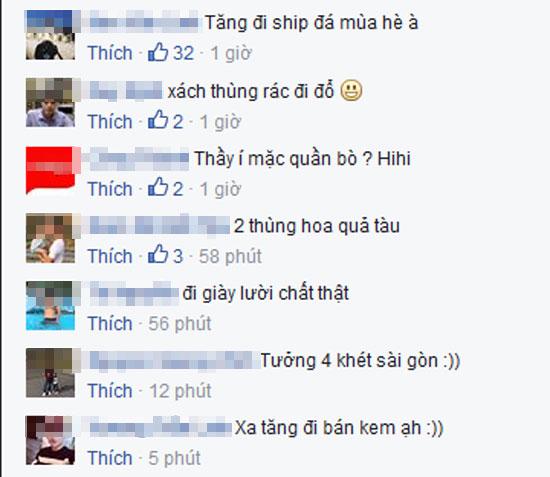Viewport: 550px width, 477px height.
Task: Click the thumbs-up icon on the 'xách thùng rác' comment
Action: click(158, 119)
